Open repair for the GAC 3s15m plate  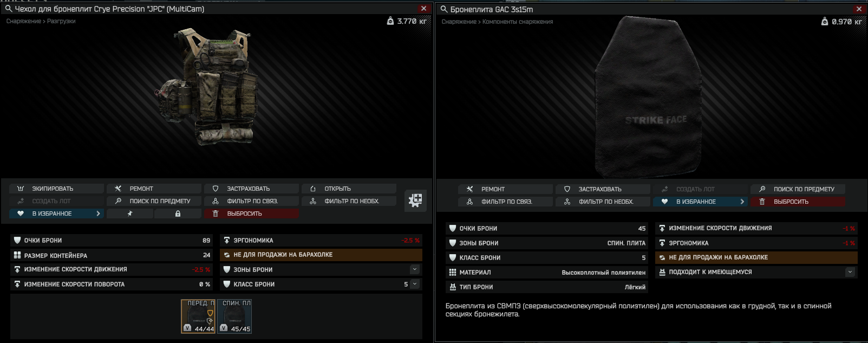coord(505,189)
